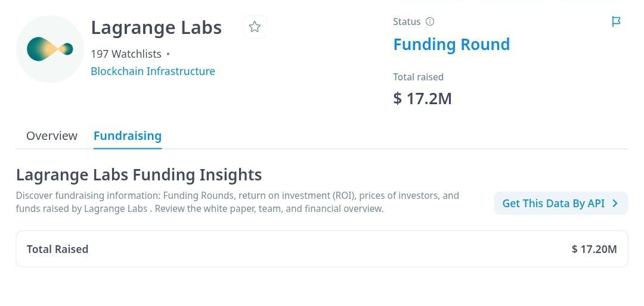644x306 pixels.
Task: Open the Overview tab
Action: pyautogui.click(x=52, y=136)
